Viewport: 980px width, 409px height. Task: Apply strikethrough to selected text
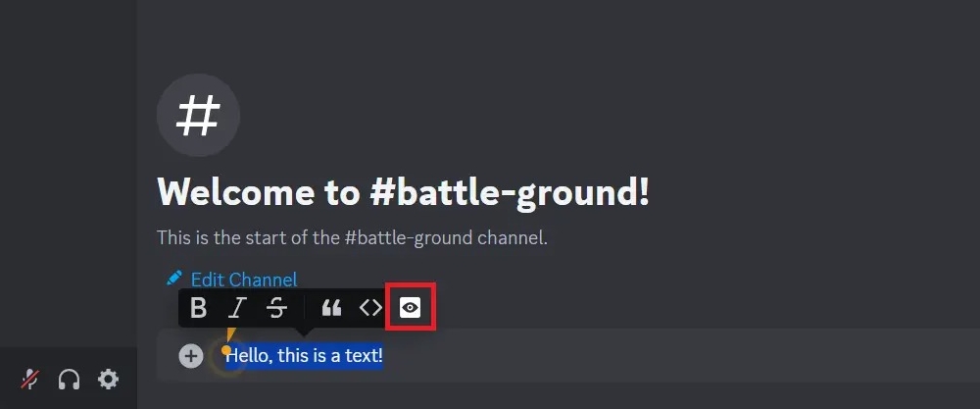point(276,308)
